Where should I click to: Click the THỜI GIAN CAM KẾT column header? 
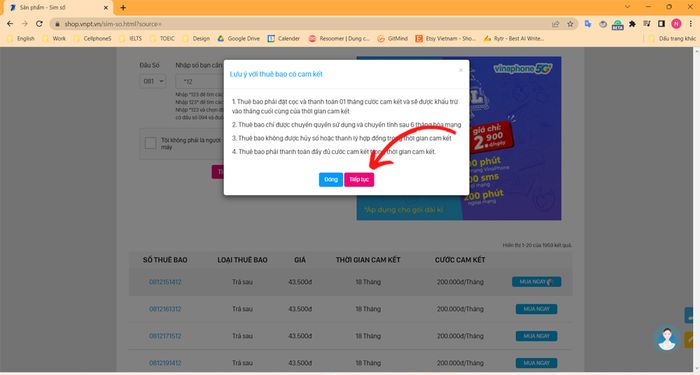pyautogui.click(x=368, y=260)
